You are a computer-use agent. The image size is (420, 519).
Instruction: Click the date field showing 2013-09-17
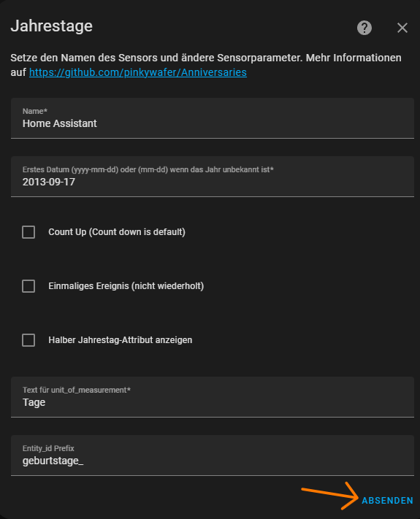[x=213, y=177]
